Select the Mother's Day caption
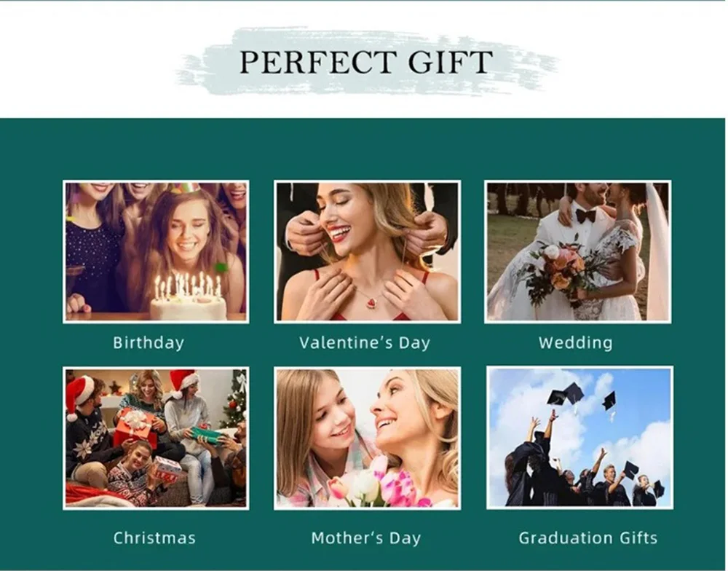Viewport: 728px width, 571px height. click(366, 538)
